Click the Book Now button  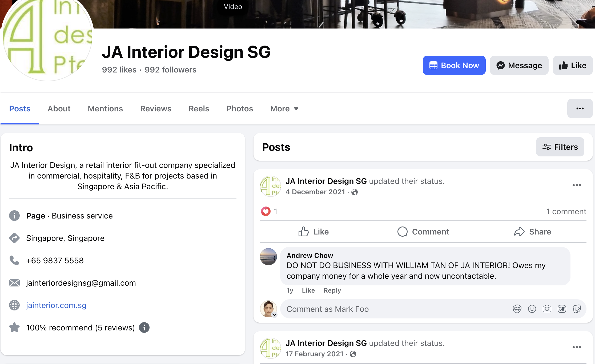coord(454,65)
